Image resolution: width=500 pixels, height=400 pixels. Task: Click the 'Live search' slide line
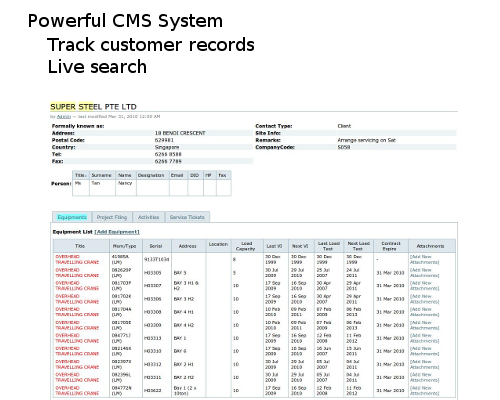tap(97, 66)
